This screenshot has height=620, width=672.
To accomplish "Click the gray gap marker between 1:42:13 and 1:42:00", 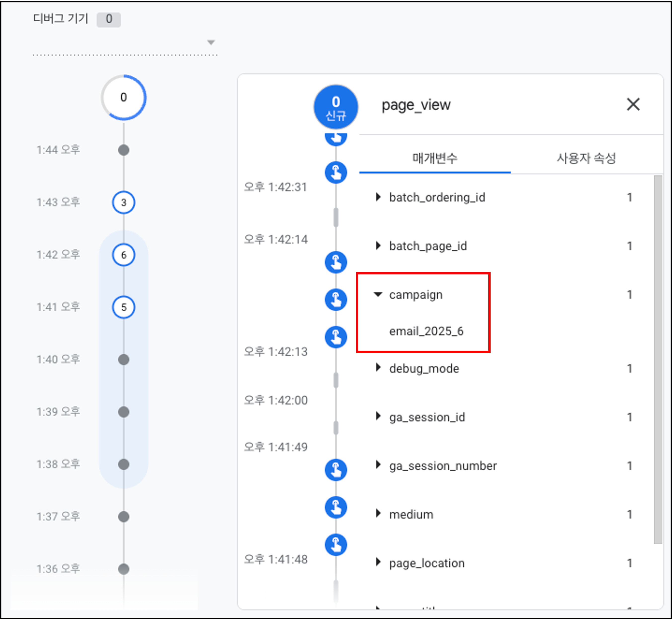I will pos(336,380).
